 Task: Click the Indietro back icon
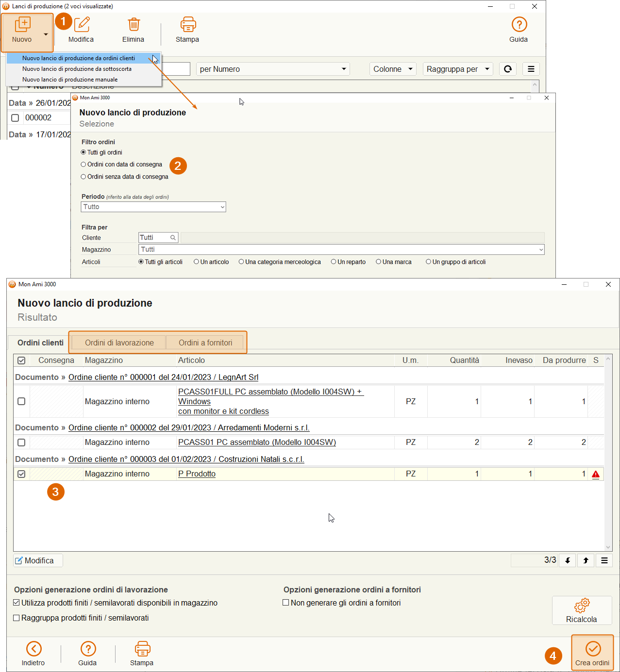34,649
